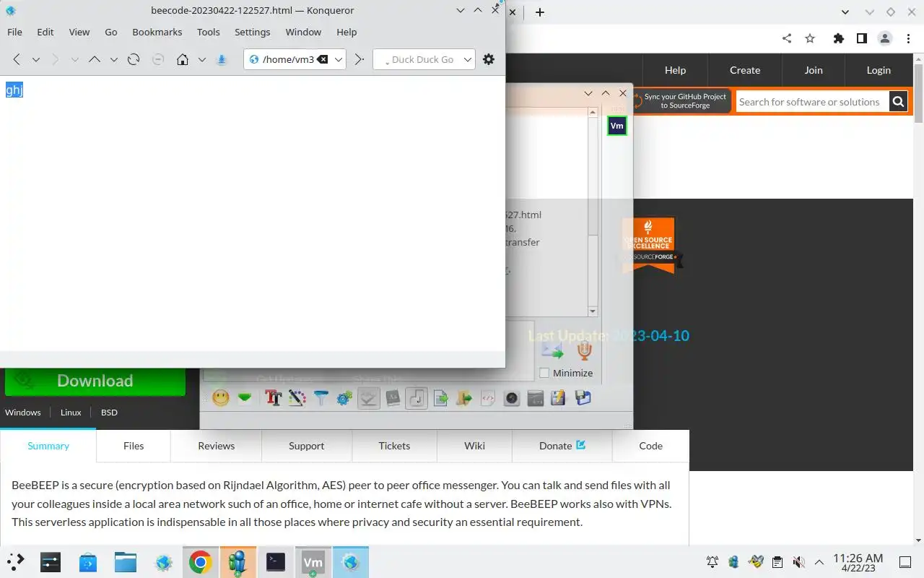
Task: Click the send folder icon in BeeBEEP toolbar
Action: coord(464,397)
